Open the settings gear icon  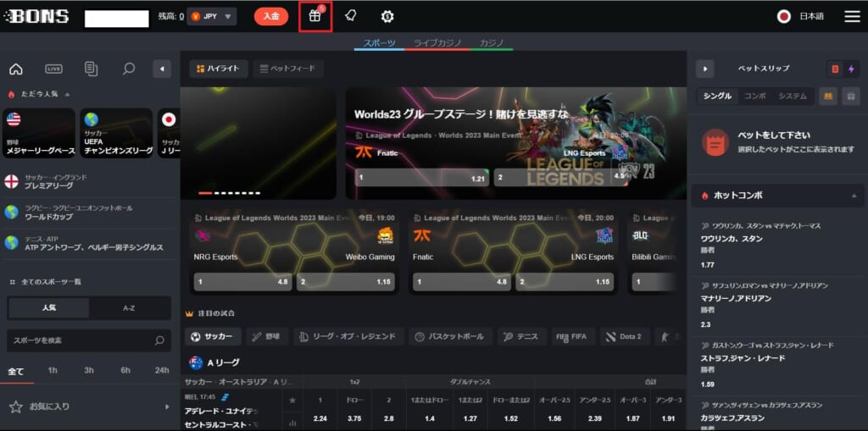(x=387, y=17)
